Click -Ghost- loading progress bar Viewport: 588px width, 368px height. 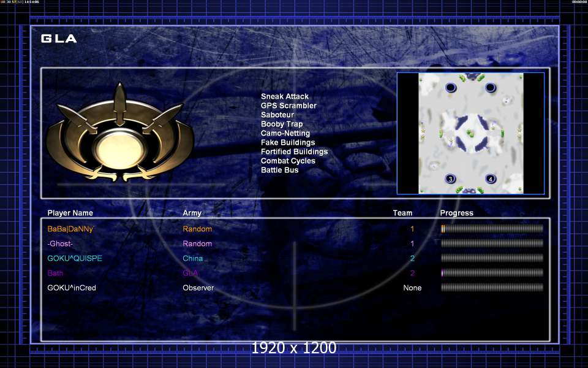[x=492, y=243]
